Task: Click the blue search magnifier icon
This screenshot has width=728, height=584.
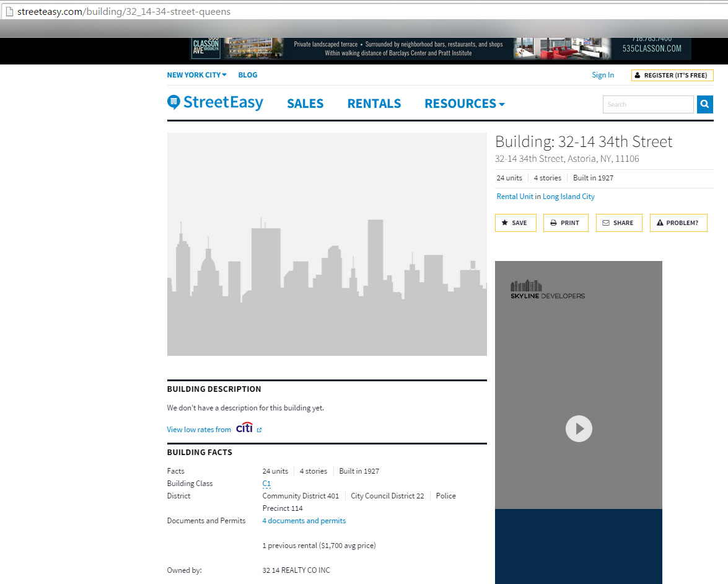Action: tap(704, 104)
